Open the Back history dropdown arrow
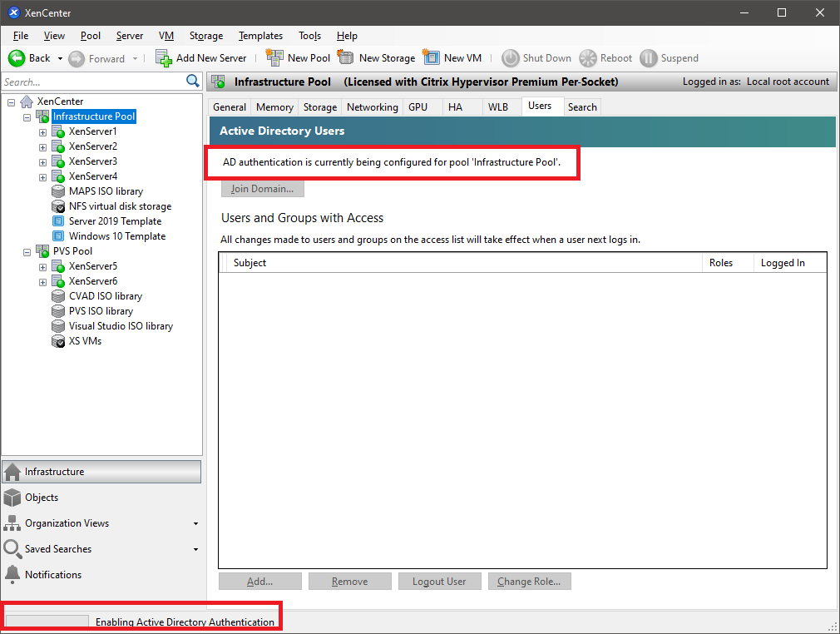 pyautogui.click(x=59, y=59)
